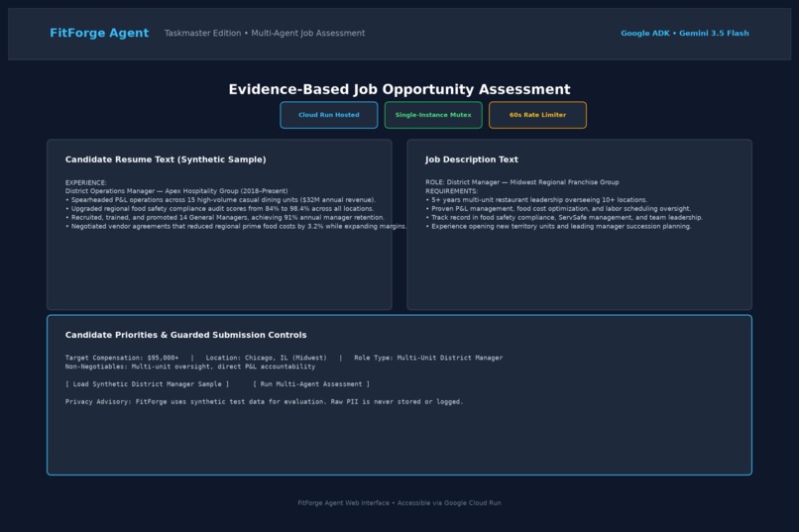This screenshot has width=799, height=532.
Task: Click the EXPERIENCE: line in resume
Action: (x=85, y=182)
